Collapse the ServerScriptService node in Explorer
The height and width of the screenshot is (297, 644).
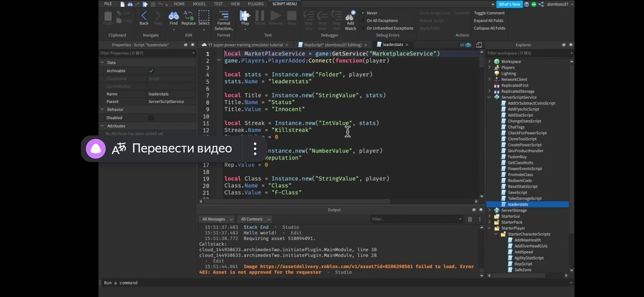pos(489,97)
